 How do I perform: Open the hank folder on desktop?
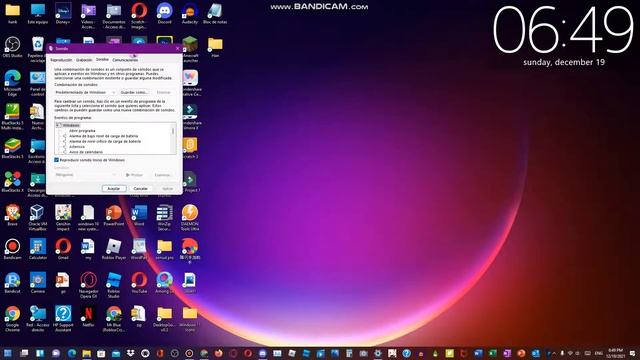coord(12,13)
